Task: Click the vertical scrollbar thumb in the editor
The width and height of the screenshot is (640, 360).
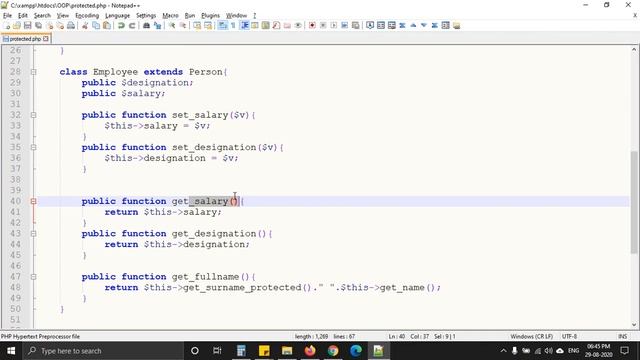Action: 633,202
